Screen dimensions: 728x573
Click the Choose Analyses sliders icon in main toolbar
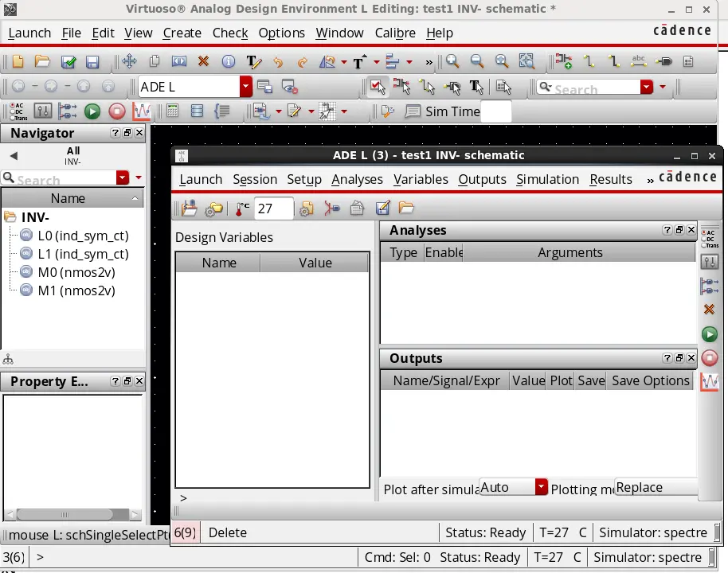point(43,111)
